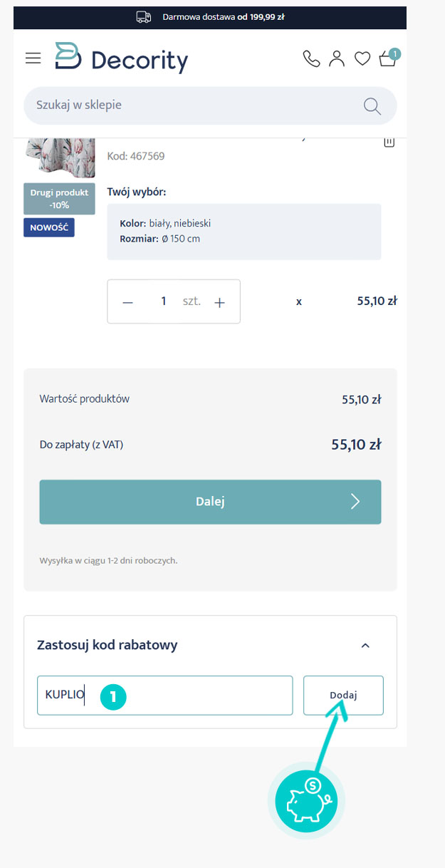Decrease quantity with minus button
This screenshot has height=868, width=445.
click(128, 302)
